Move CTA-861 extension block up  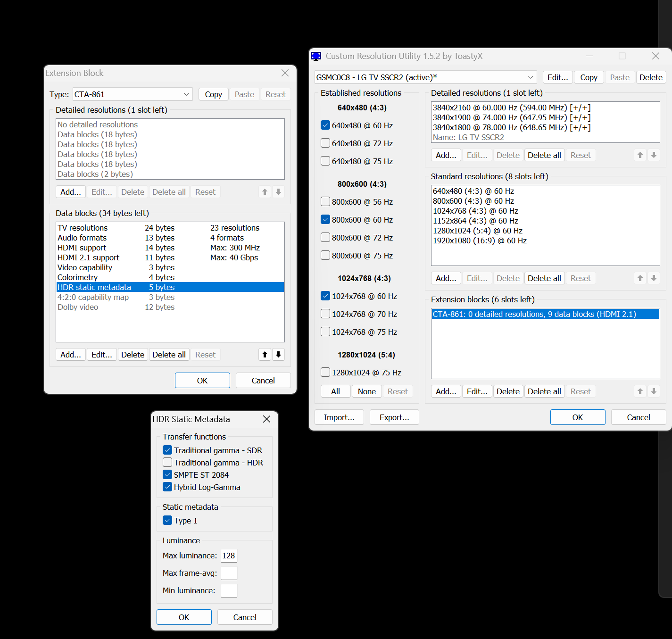coord(640,391)
